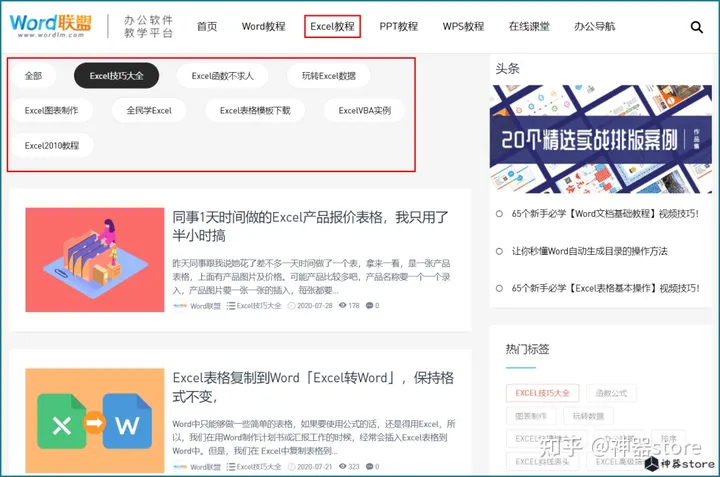Image resolution: width=720 pixels, height=477 pixels.
Task: Click the bullet circle before 让你秒懂Word自动生成目录
Action: [499, 251]
